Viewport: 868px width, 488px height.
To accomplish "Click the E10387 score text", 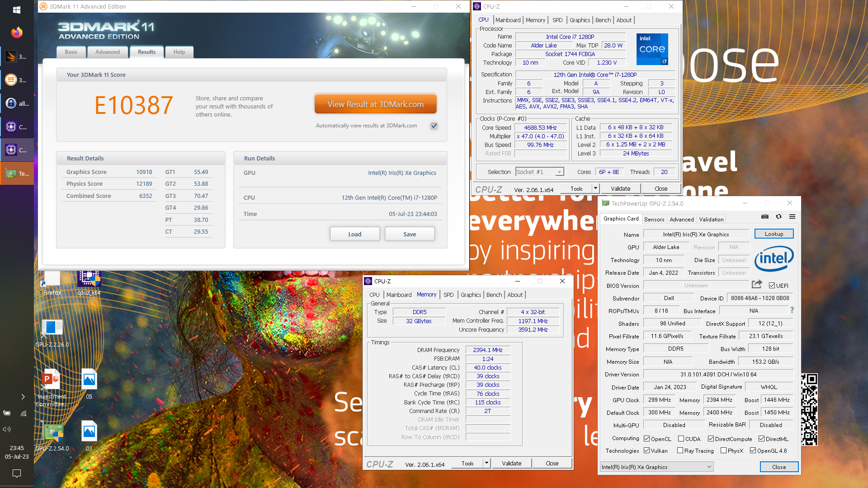I will [133, 105].
